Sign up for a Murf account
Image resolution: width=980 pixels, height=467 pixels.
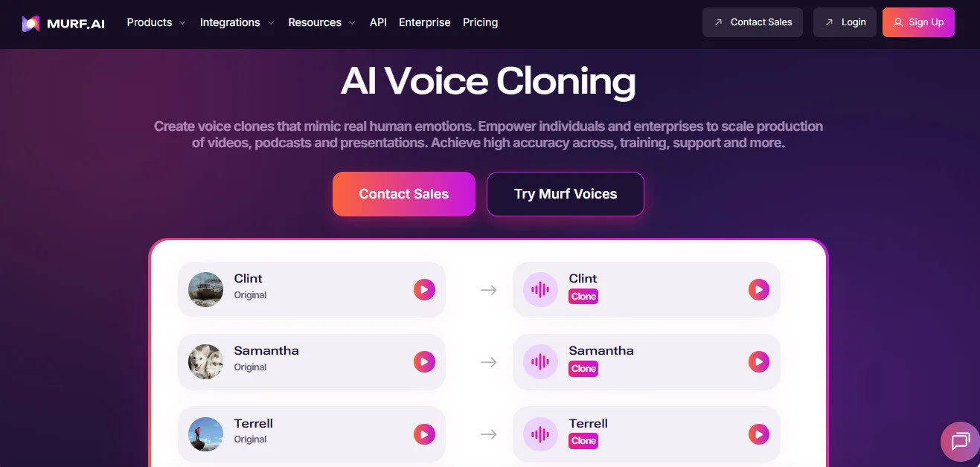(918, 22)
